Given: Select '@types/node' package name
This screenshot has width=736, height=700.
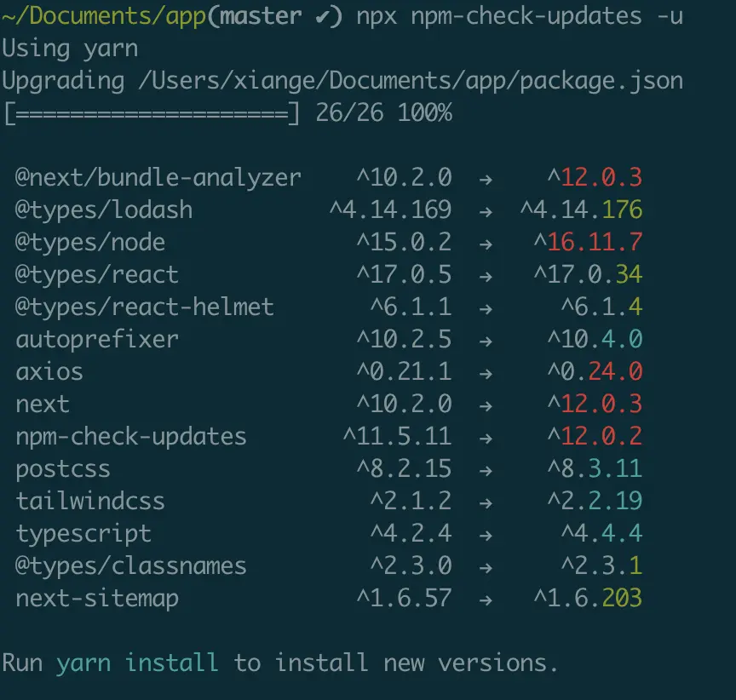Looking at the screenshot, I should [x=90, y=243].
